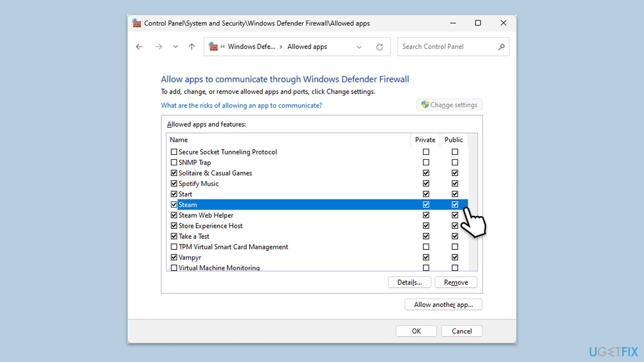Enable the SNMP Trap checkbox
Image resolution: width=644 pixels, height=362 pixels.
pyautogui.click(x=174, y=162)
